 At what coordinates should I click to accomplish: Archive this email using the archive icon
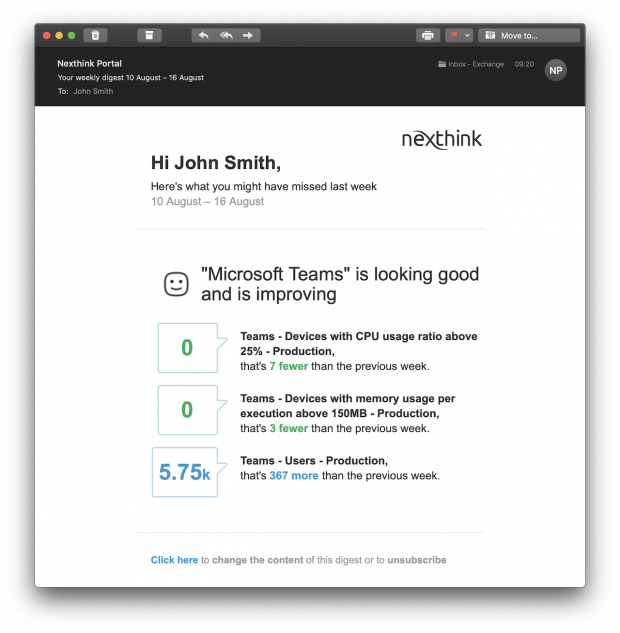point(149,35)
